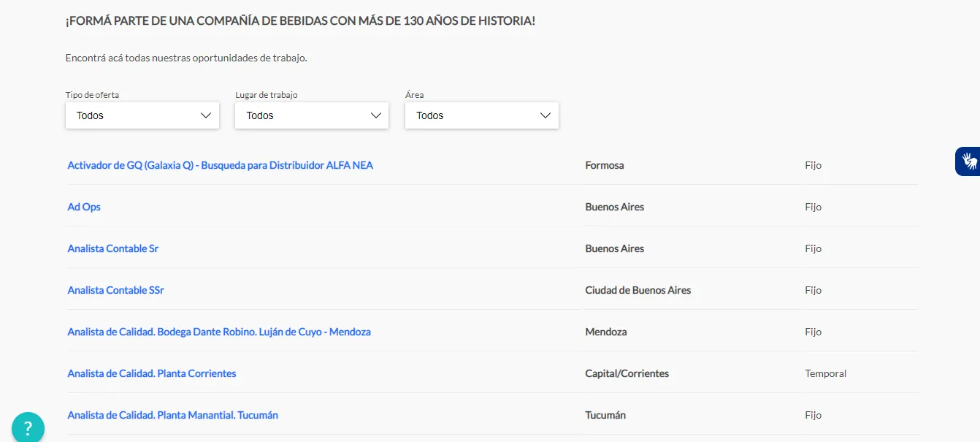Viewport: 980px width, 442px height.
Task: Open Analista de Calidad Bodega Dante Robino
Action: 219,332
